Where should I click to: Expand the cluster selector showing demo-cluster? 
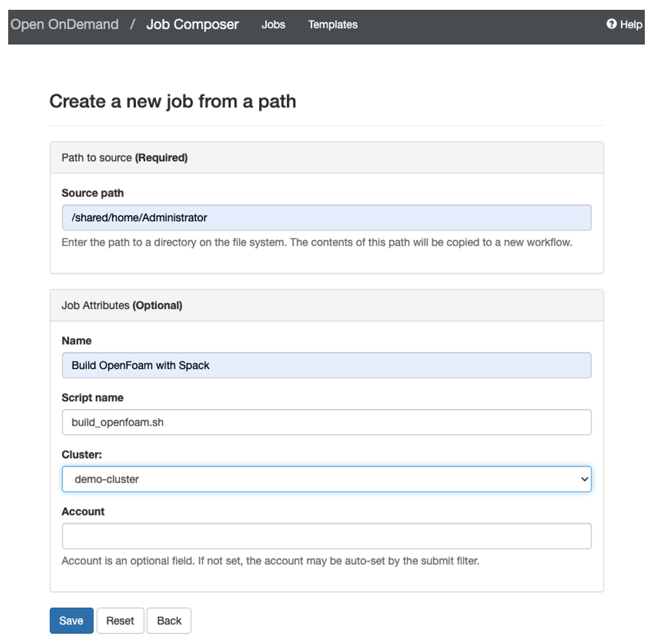[326, 479]
